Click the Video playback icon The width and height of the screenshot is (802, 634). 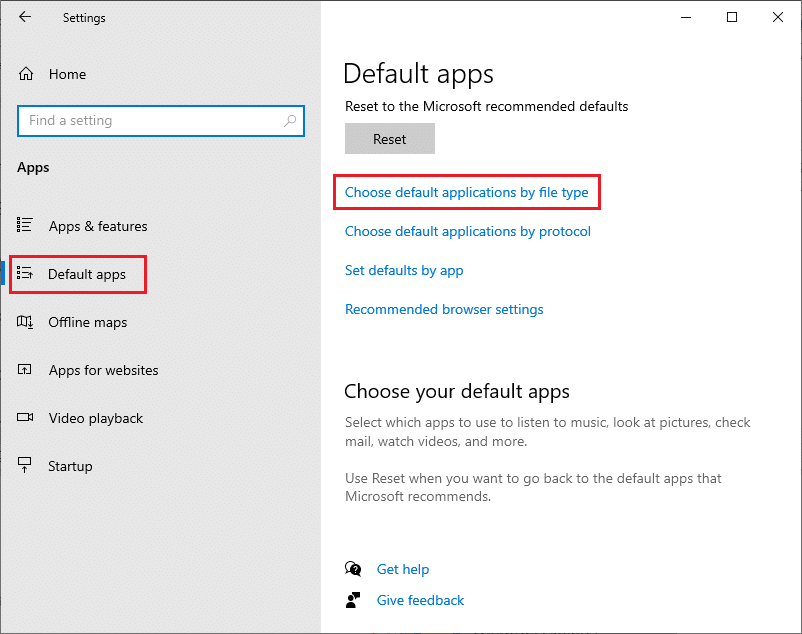pyautogui.click(x=27, y=418)
